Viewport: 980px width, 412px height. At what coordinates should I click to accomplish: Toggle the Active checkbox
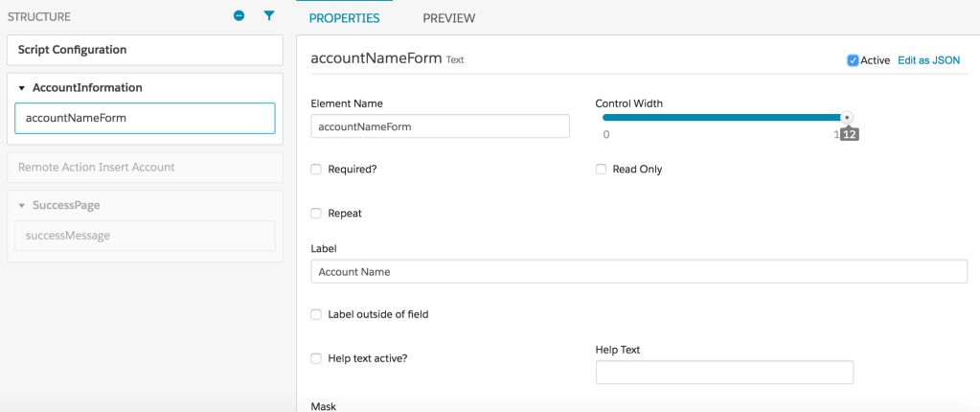click(853, 60)
